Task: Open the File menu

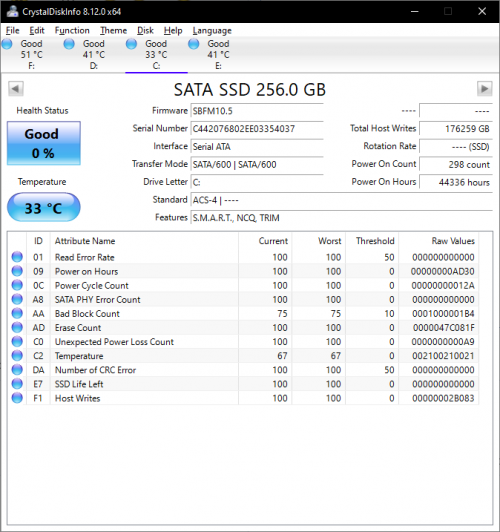Action: (13, 31)
